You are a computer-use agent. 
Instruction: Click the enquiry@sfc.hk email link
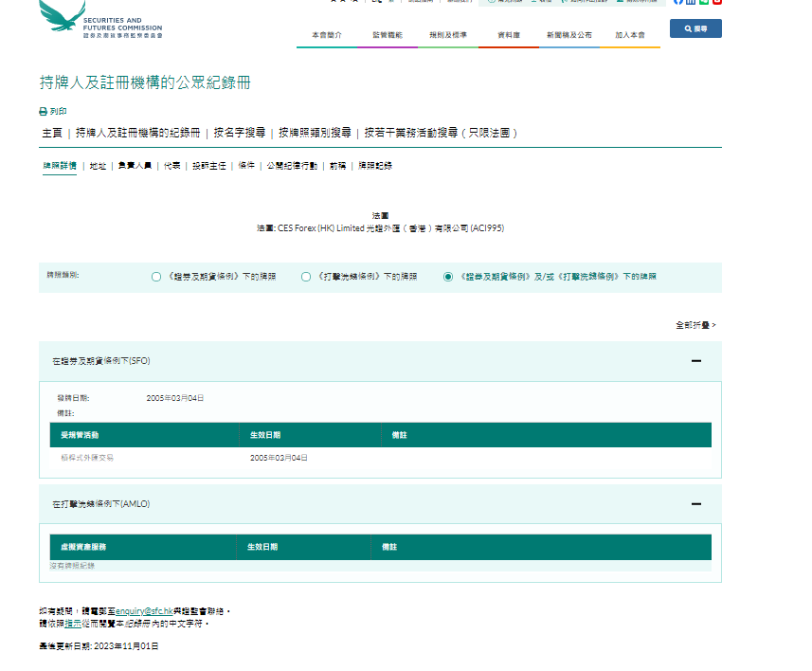tap(144, 611)
